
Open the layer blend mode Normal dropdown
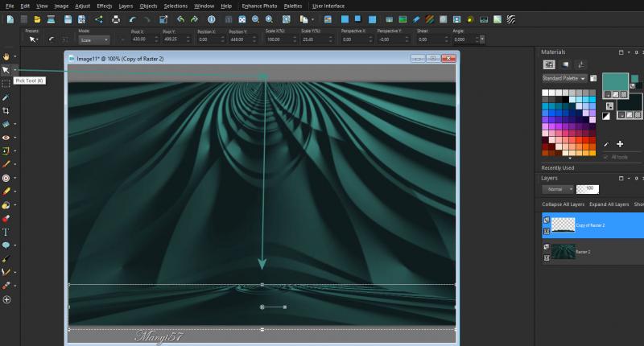[x=558, y=189]
